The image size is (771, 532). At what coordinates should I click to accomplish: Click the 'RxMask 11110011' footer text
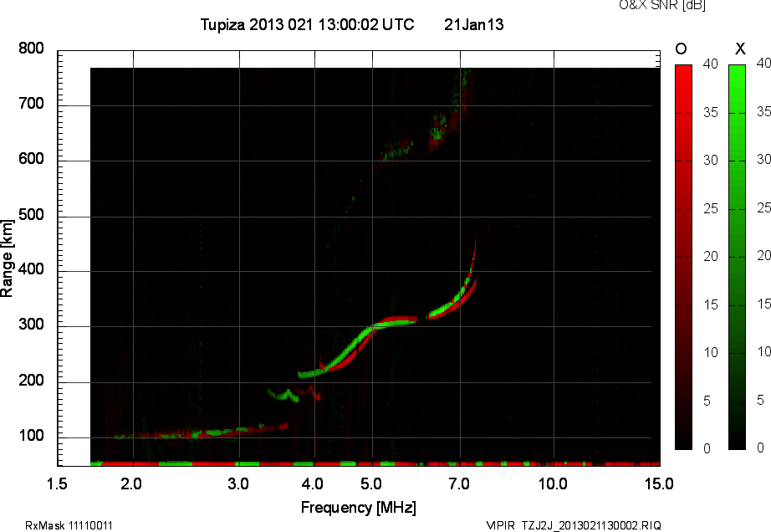point(69,525)
